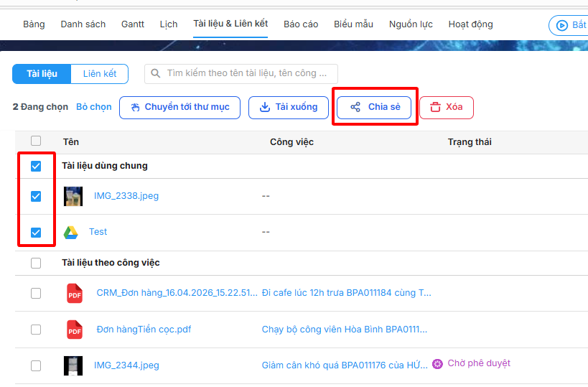The image size is (588, 387).
Task: Click Bỏ chọn to deselect all
Action: click(94, 107)
